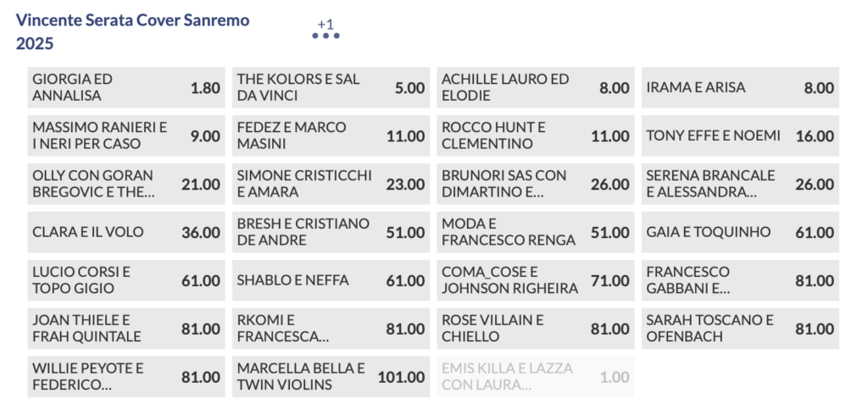Open the Vincente Serata Cover Sanremo 2025 heading
The width and height of the screenshot is (868, 415).
click(x=132, y=31)
